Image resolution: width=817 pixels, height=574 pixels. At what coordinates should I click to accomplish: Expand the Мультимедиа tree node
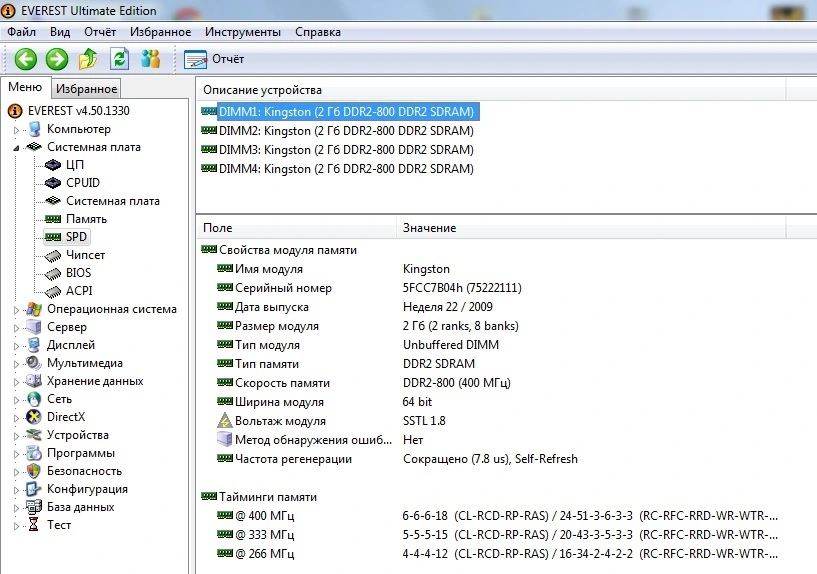[x=16, y=364]
